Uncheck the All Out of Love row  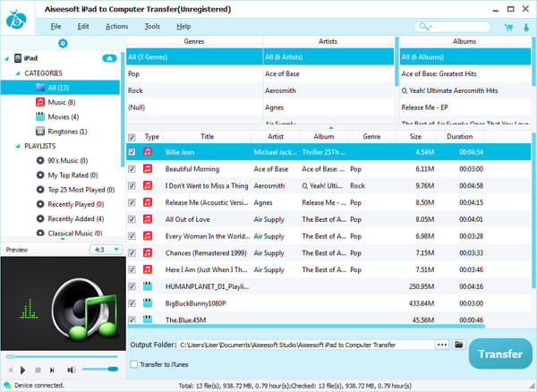(132, 219)
